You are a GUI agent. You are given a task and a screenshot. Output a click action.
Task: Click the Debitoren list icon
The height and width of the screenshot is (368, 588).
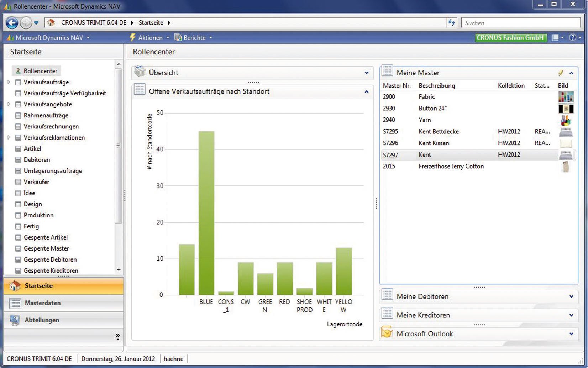18,160
